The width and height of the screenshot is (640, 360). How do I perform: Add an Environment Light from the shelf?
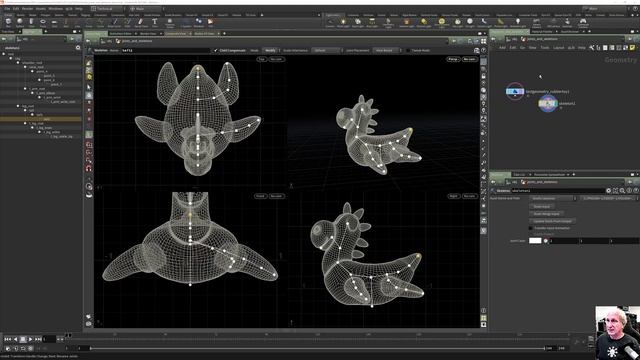coord(442,23)
